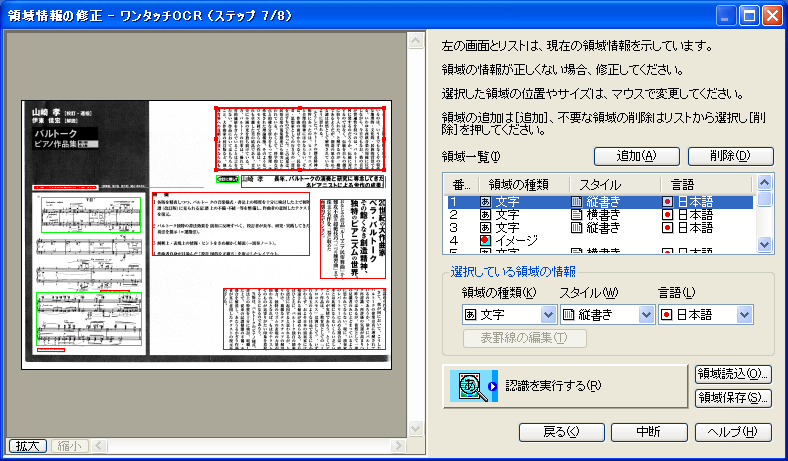The image size is (788, 461).
Task: Click the 認識を実行する magnifier icon
Action: (473, 386)
